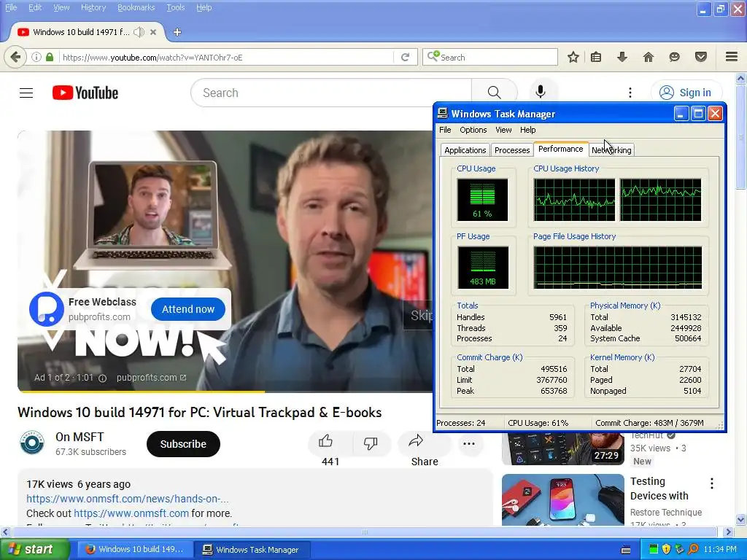Open the Firefox hamburger menu
The width and height of the screenshot is (747, 560).
[732, 57]
